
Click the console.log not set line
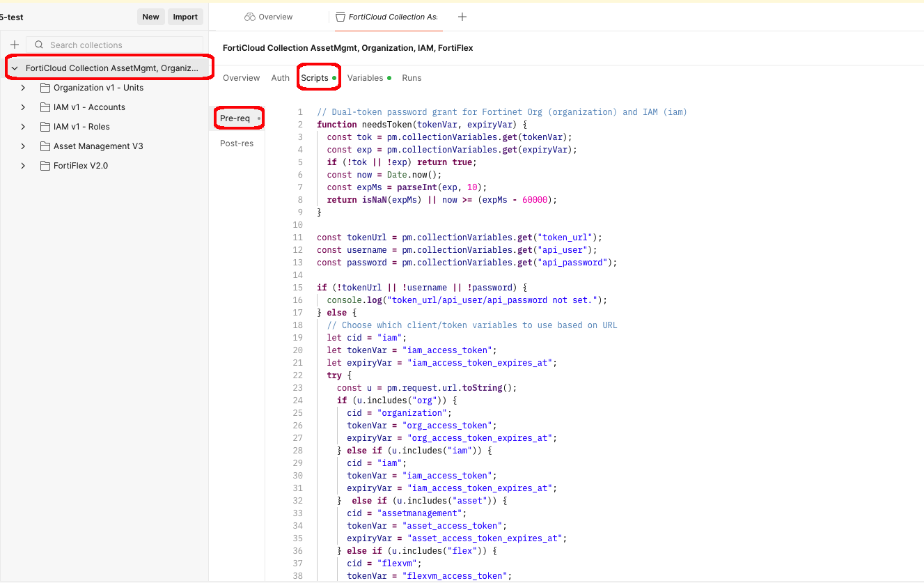pyautogui.click(x=467, y=300)
